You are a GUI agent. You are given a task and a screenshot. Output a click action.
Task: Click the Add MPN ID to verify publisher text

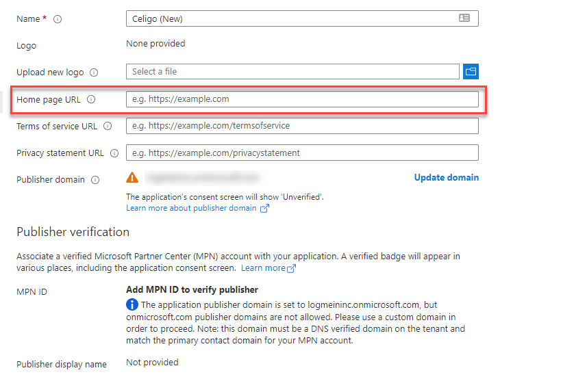(192, 289)
